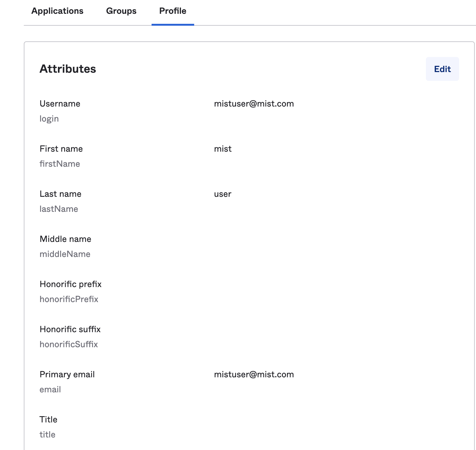Click the firstName attribute key

pos(59,164)
